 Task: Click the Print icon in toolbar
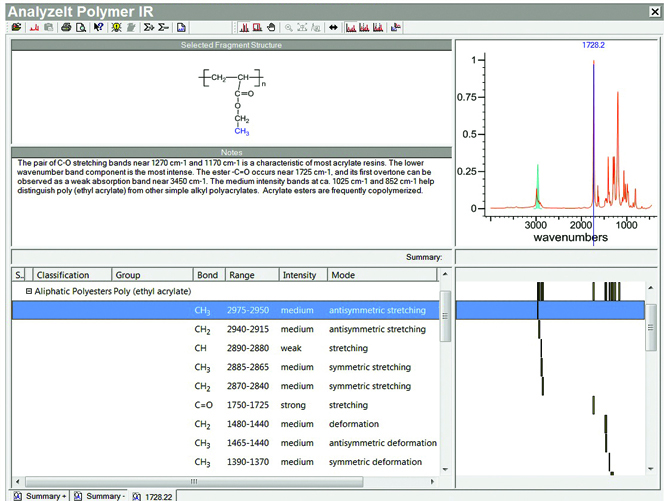tap(65, 27)
